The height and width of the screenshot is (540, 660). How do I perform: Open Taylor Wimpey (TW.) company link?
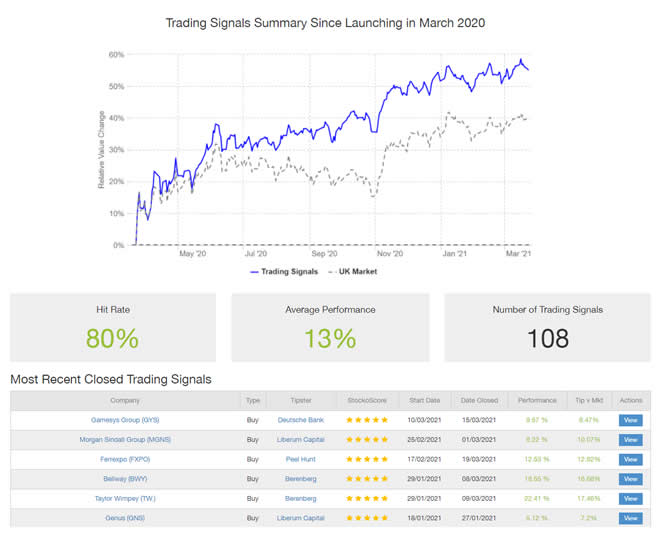point(126,498)
